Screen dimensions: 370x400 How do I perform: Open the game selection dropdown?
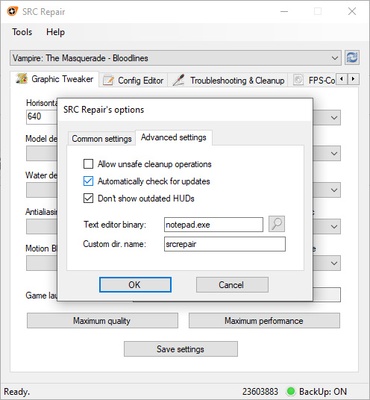click(x=175, y=58)
